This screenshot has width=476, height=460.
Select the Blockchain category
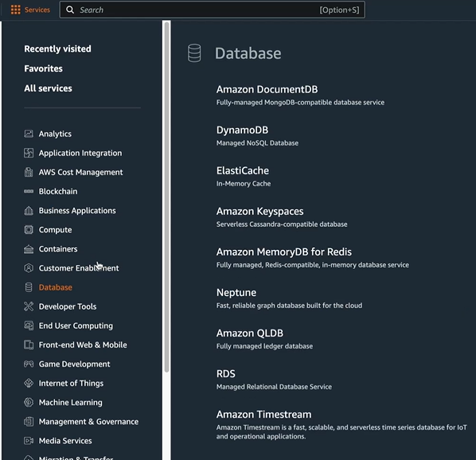point(58,191)
